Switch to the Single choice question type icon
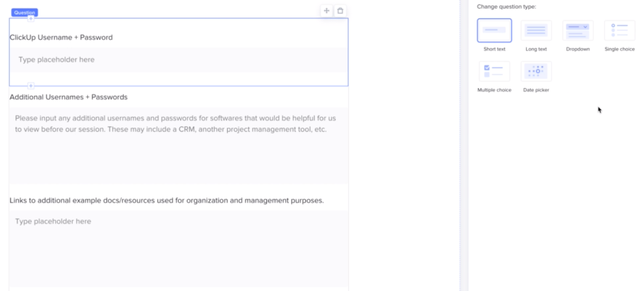The width and height of the screenshot is (644, 291). [619, 30]
